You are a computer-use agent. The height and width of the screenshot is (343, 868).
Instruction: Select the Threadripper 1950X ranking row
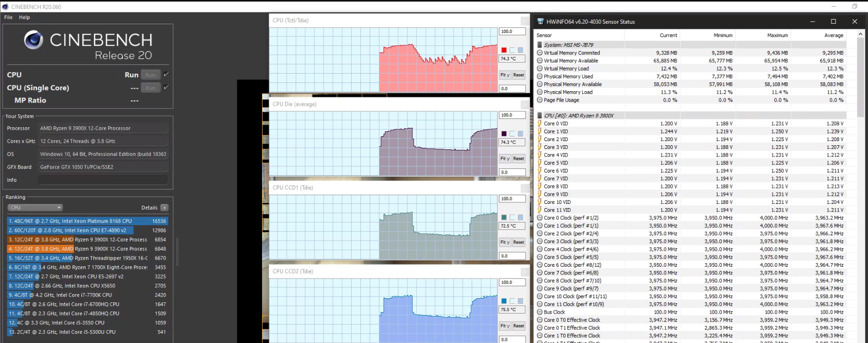click(x=88, y=258)
